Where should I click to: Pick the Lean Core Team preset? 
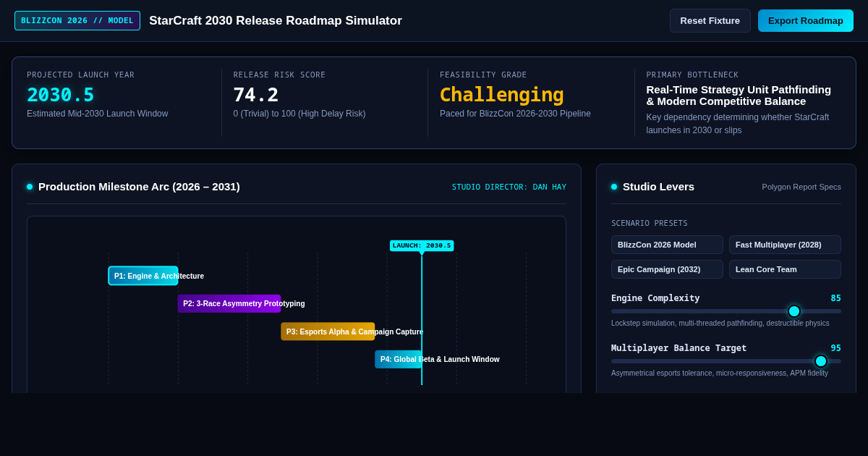pos(785,269)
